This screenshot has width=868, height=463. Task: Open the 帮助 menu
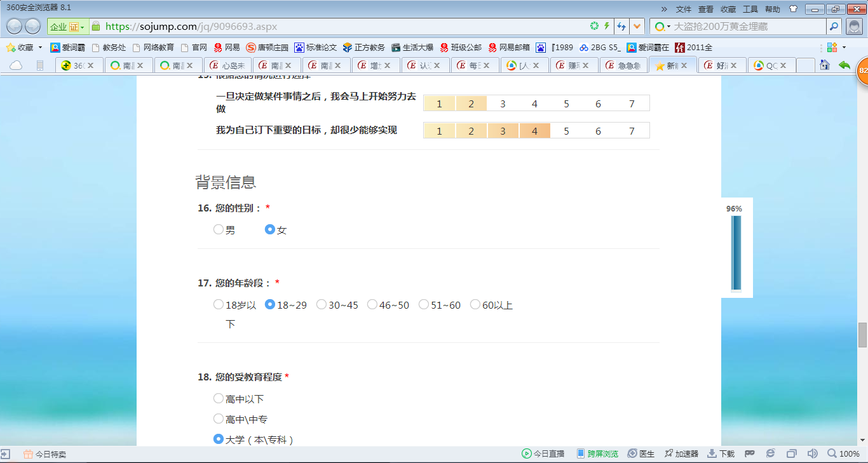coord(773,10)
